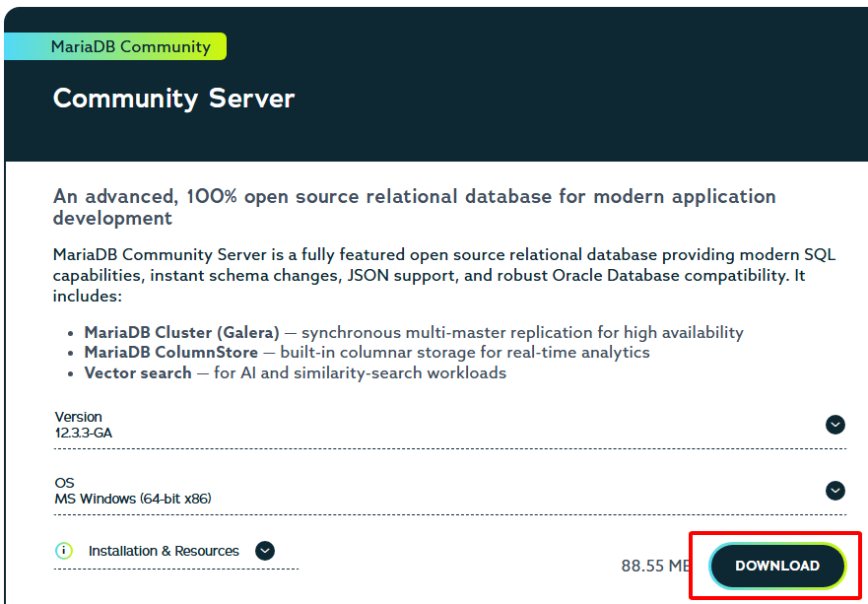Screen dimensions: 868x604
Task: Click the OS field label
Action: (x=64, y=483)
